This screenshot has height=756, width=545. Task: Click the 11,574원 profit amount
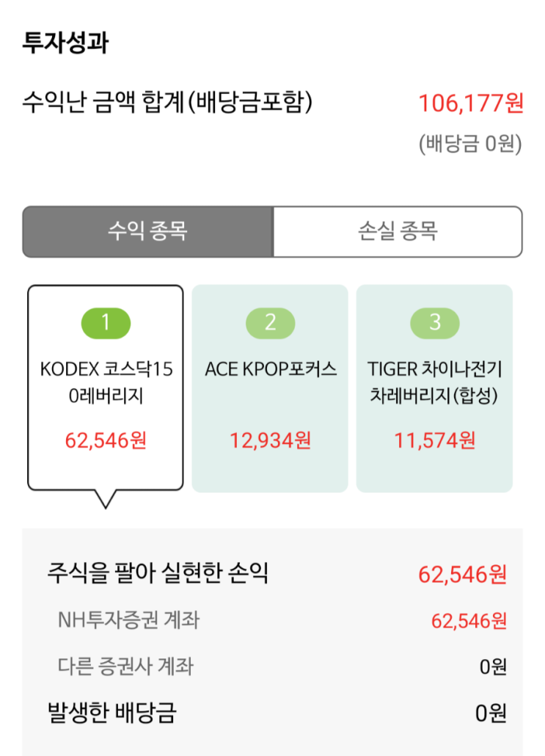[435, 440]
